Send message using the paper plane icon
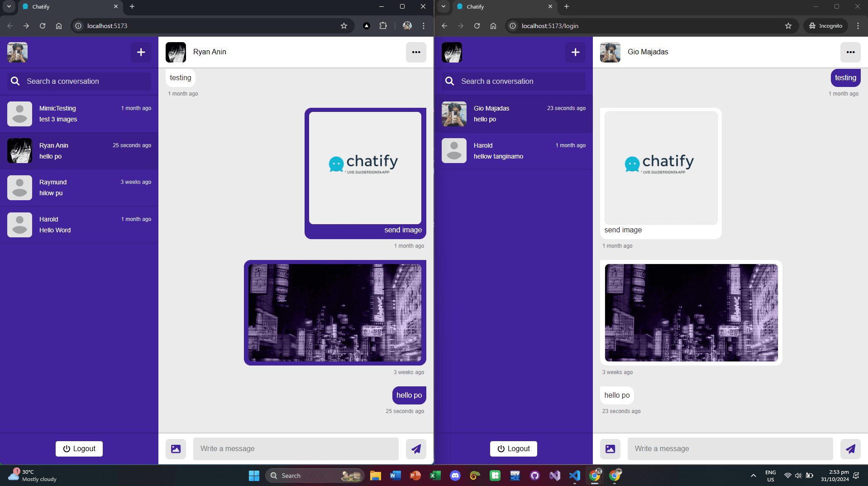The height and width of the screenshot is (486, 868). (x=415, y=448)
